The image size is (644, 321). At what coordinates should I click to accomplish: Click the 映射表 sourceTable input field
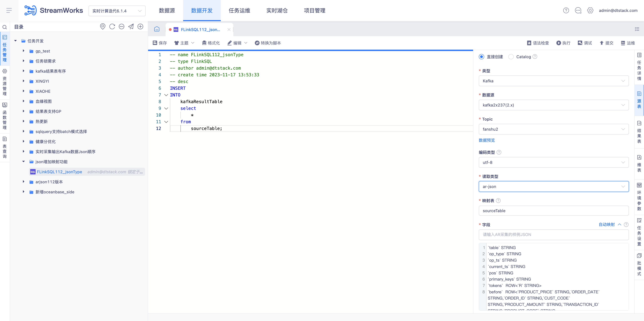pos(554,211)
